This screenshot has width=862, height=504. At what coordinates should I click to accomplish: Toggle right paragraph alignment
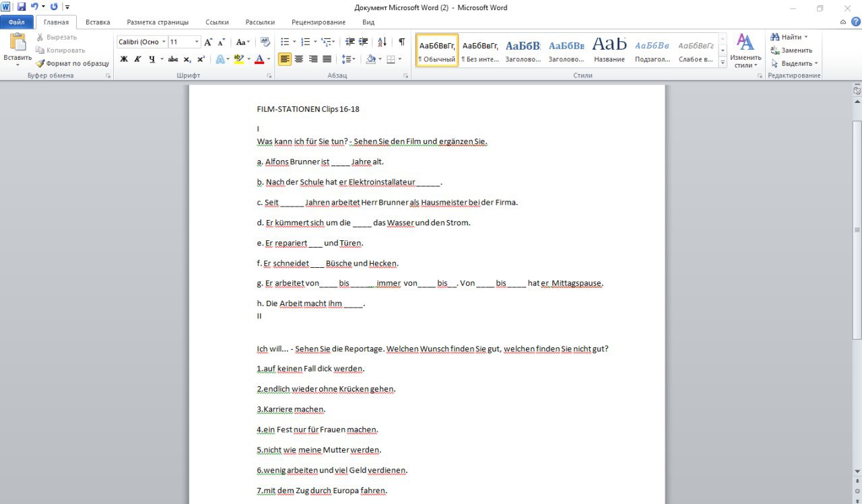click(313, 59)
